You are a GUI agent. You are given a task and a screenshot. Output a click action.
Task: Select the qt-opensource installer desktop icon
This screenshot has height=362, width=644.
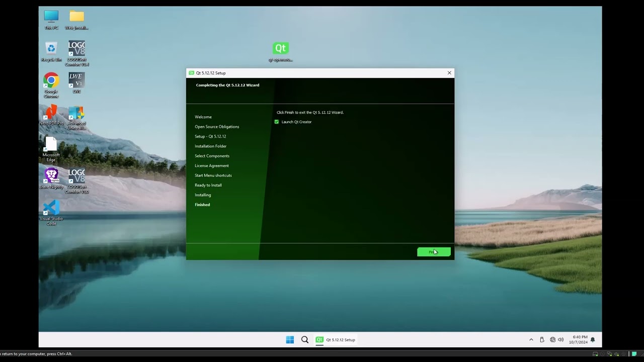click(x=280, y=52)
